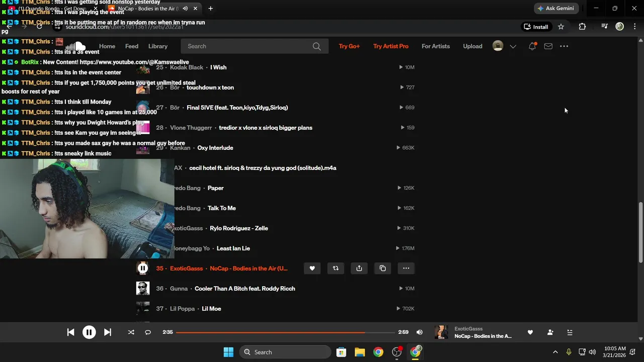Viewport: 644px width, 362px height.
Task: Open Try Go+ offer
Action: point(349,46)
